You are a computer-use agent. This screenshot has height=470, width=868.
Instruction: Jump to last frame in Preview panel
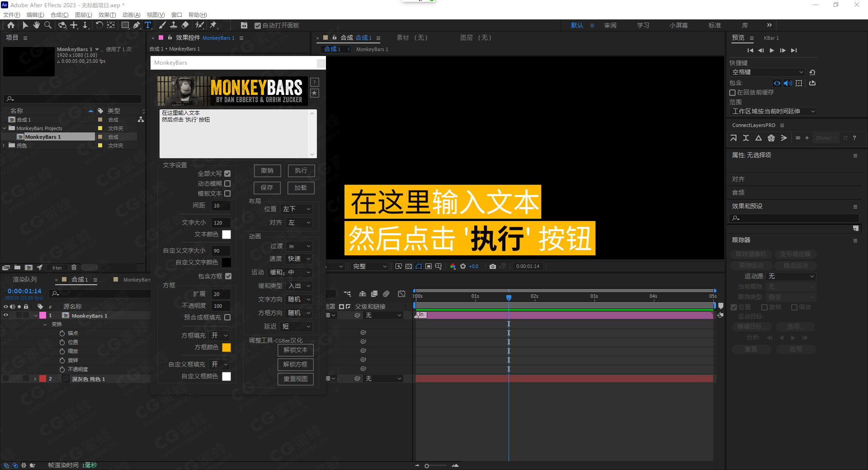click(794, 50)
